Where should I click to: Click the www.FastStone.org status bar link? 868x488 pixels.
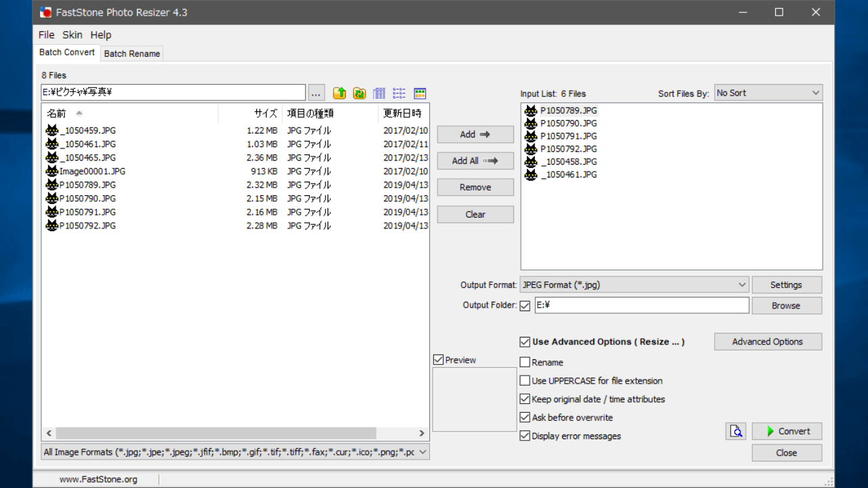(x=98, y=479)
